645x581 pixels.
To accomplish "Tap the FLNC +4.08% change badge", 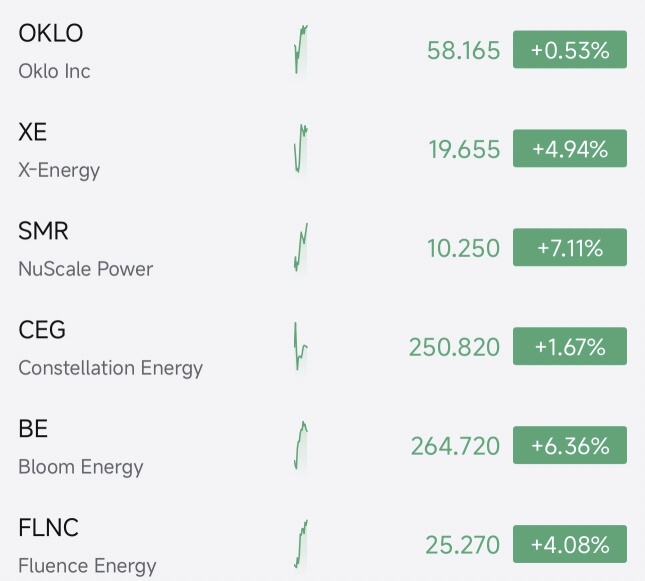I will [x=570, y=544].
